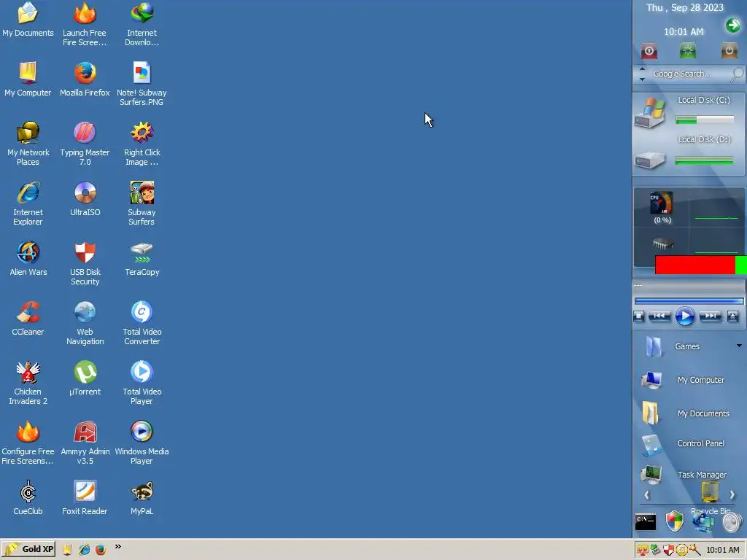Open command prompt sidebar icon
This screenshot has width=747, height=560.
tap(646, 522)
